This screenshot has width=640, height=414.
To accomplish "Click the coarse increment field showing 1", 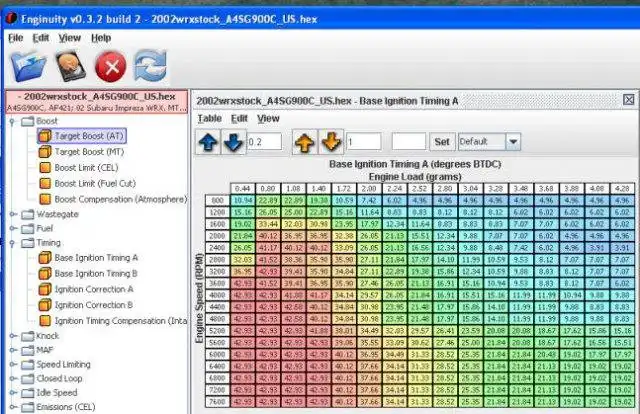I will [x=364, y=142].
